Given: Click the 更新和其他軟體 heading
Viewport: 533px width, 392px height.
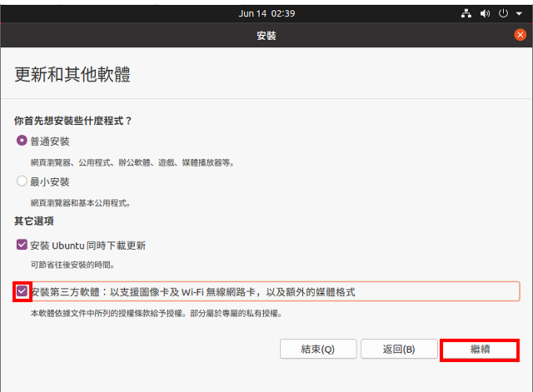Looking at the screenshot, I should point(72,74).
